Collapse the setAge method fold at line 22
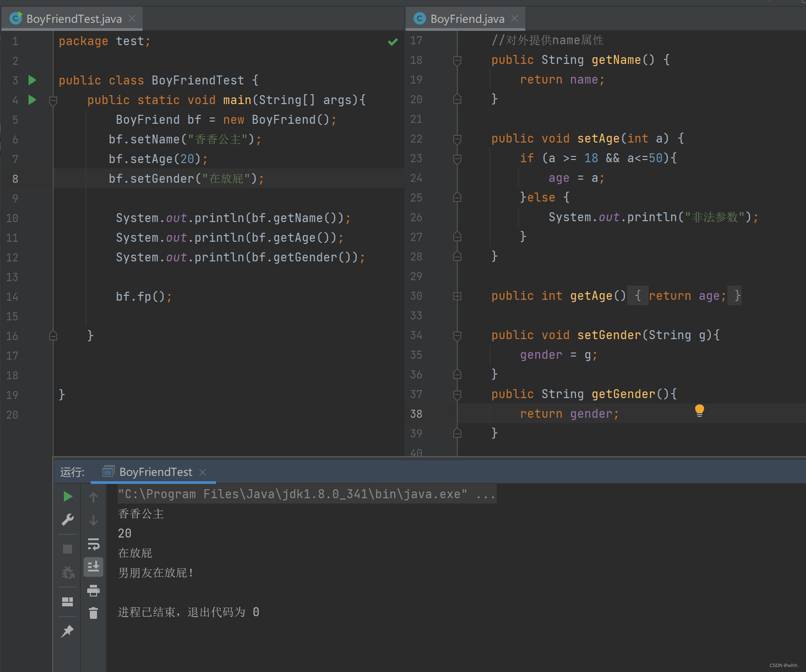 pyautogui.click(x=457, y=139)
